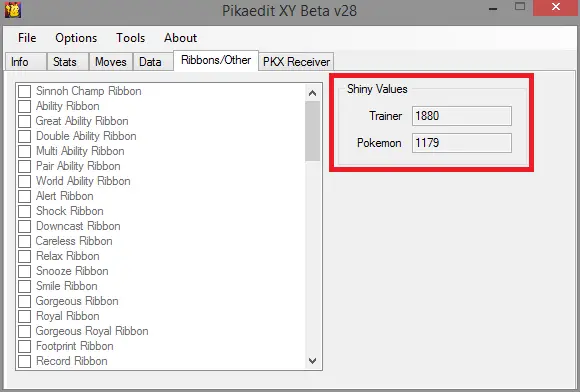Toggle the Footprint Ribbon checkbox

pyautogui.click(x=24, y=347)
